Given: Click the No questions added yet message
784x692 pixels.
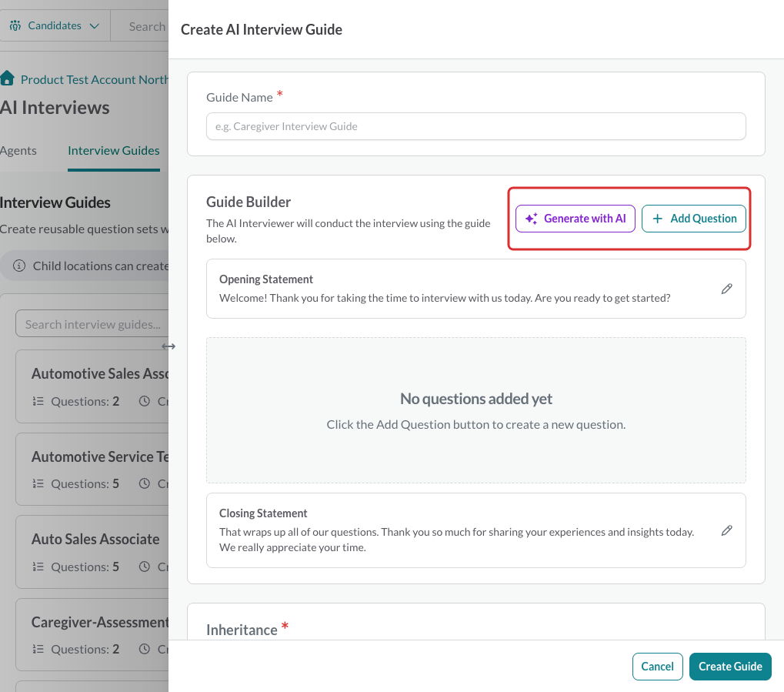Looking at the screenshot, I should click(x=476, y=399).
